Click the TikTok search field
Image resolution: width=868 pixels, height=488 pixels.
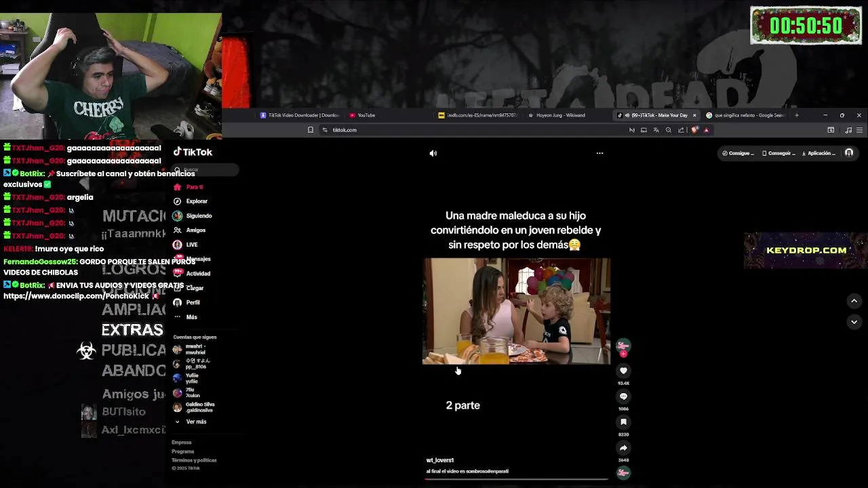[204, 169]
